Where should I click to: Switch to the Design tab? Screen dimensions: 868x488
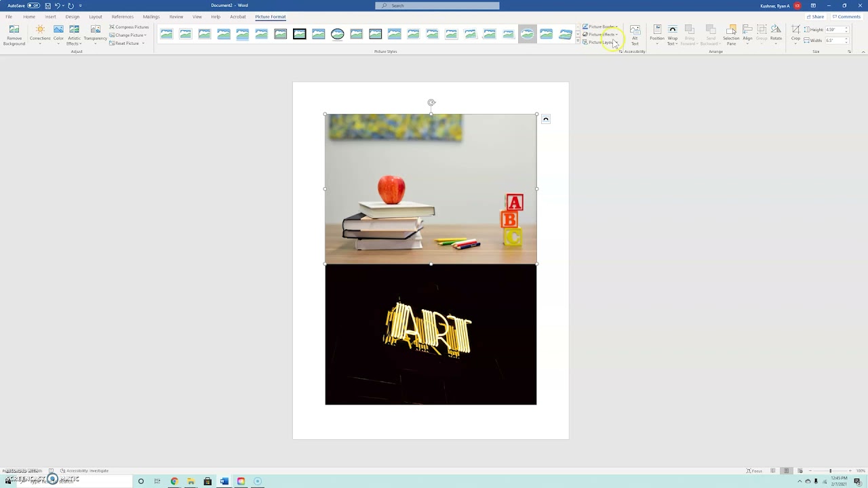click(73, 16)
